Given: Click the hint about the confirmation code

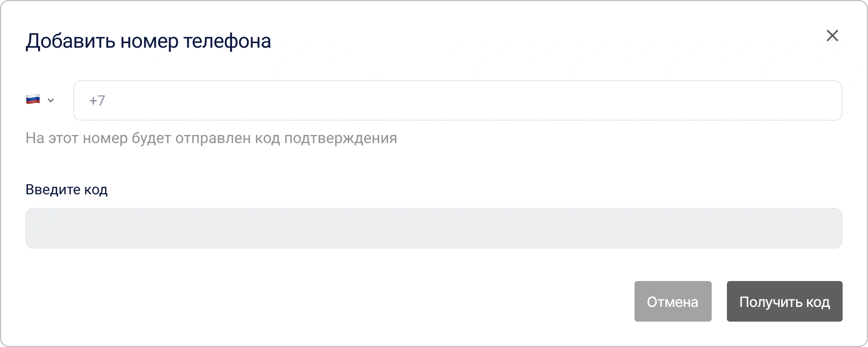Looking at the screenshot, I should 212,137.
